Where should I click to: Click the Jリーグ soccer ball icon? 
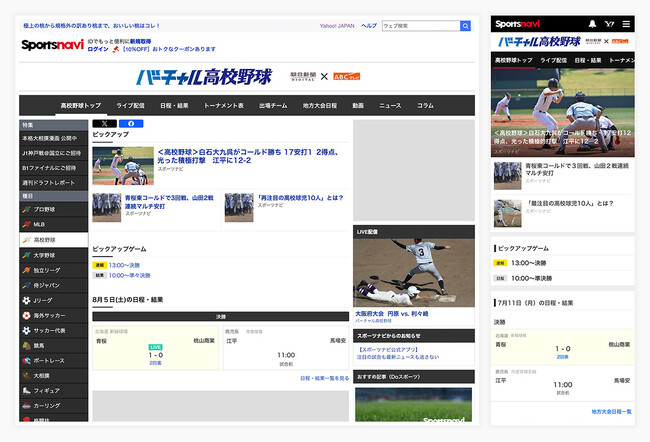27,300
